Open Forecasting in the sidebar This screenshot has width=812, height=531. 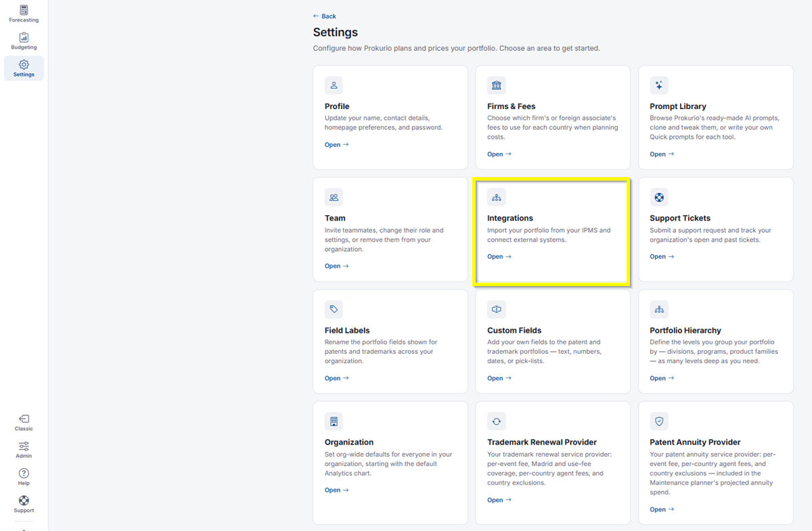(x=24, y=14)
